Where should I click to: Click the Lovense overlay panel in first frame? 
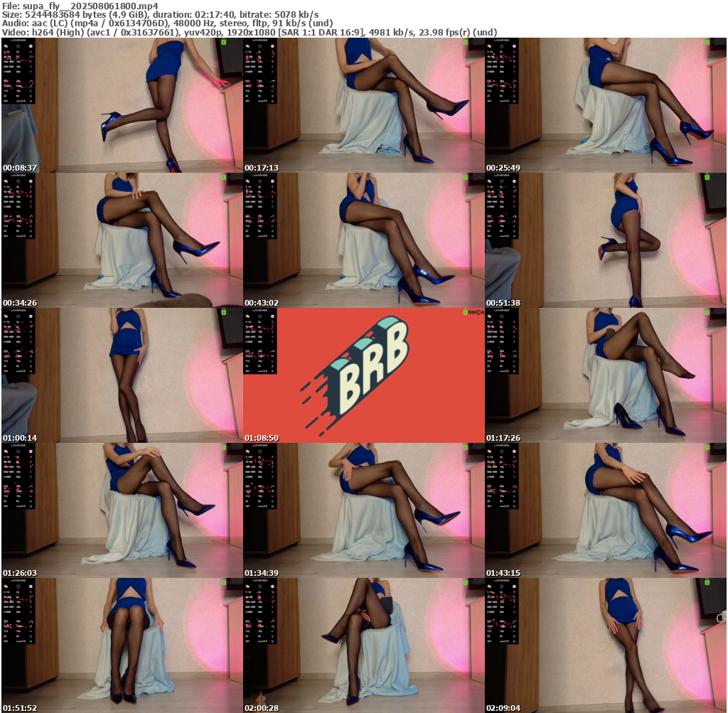point(19,71)
